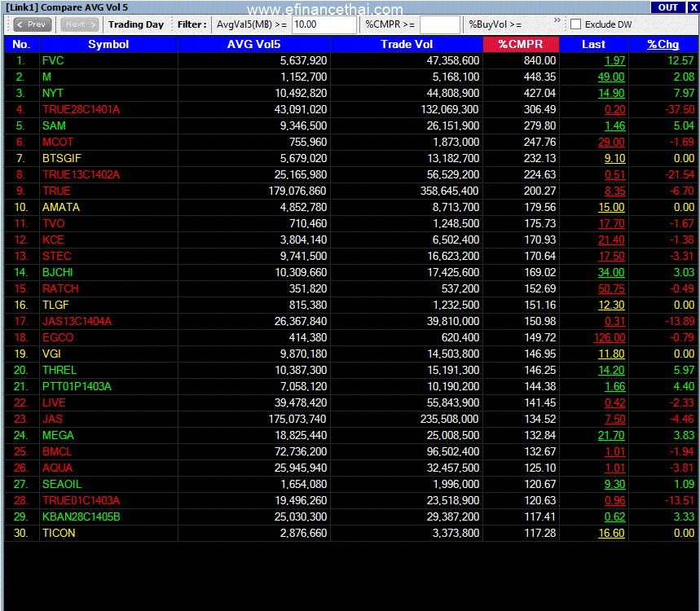The image size is (700, 611).
Task: Sort by the No. column header
Action: point(21,44)
